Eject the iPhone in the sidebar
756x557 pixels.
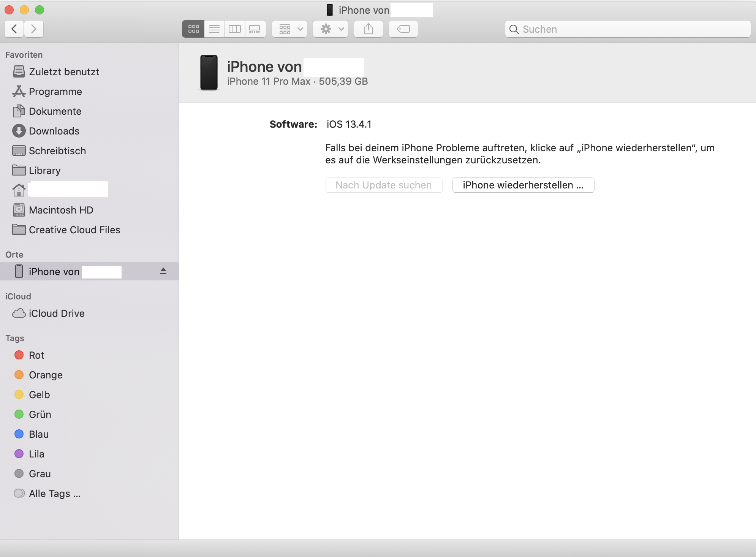click(x=163, y=271)
